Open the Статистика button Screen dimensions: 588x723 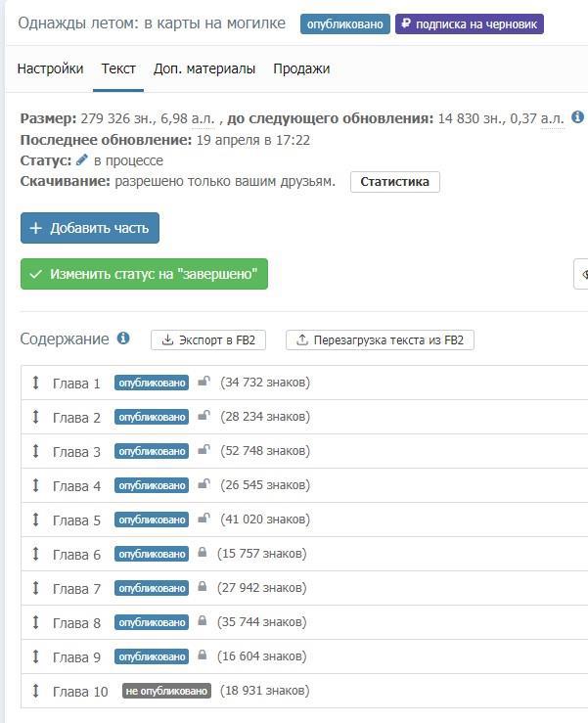tap(394, 182)
